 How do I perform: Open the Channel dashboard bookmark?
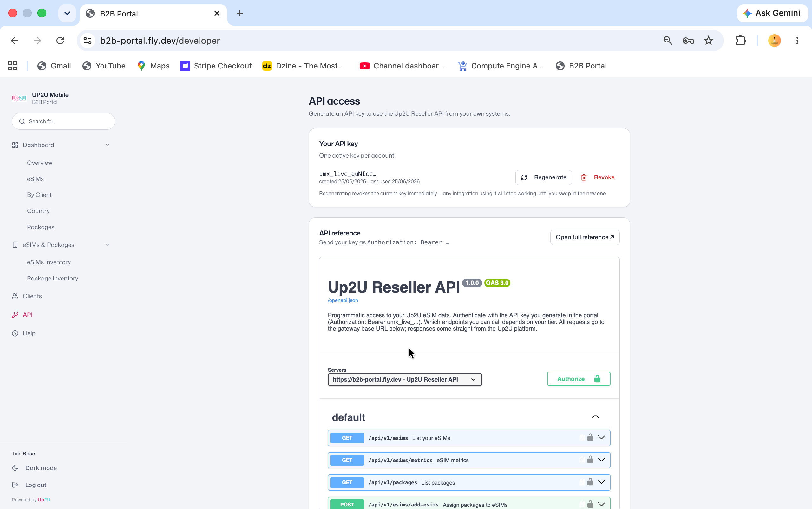(402, 66)
